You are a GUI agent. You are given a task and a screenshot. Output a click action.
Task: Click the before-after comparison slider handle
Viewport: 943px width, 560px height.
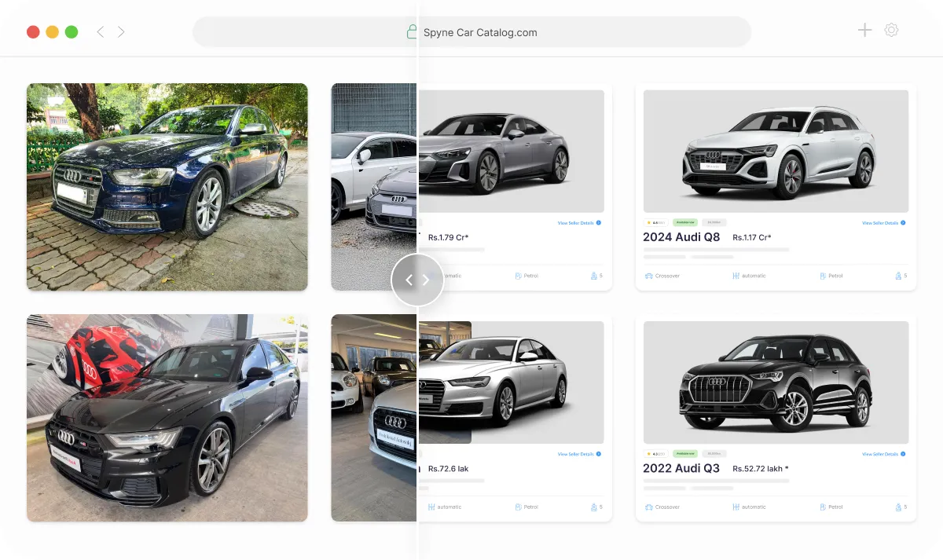point(417,280)
